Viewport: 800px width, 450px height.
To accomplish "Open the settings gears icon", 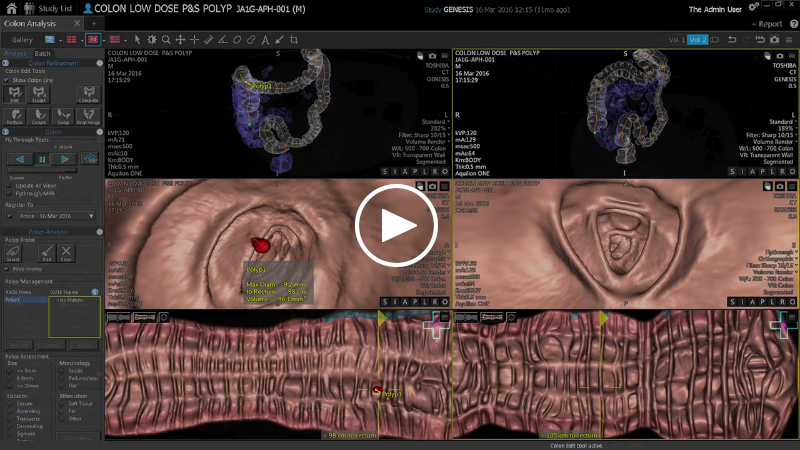I will pyautogui.click(x=753, y=7).
